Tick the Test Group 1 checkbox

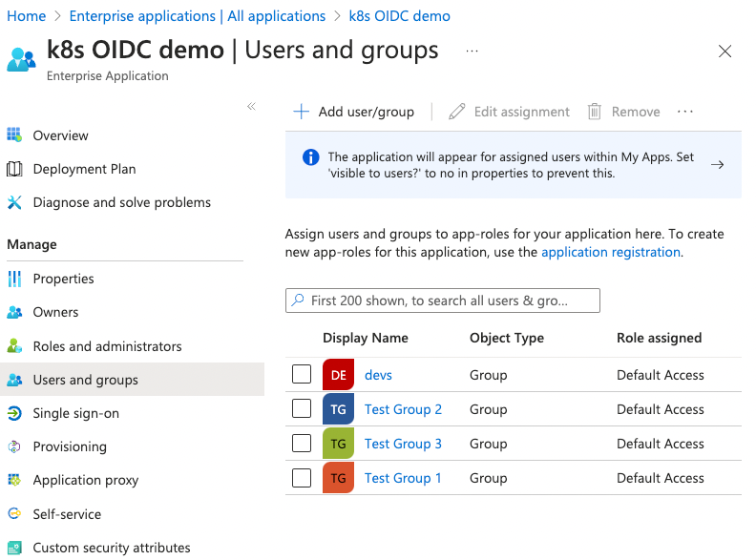pyautogui.click(x=302, y=478)
